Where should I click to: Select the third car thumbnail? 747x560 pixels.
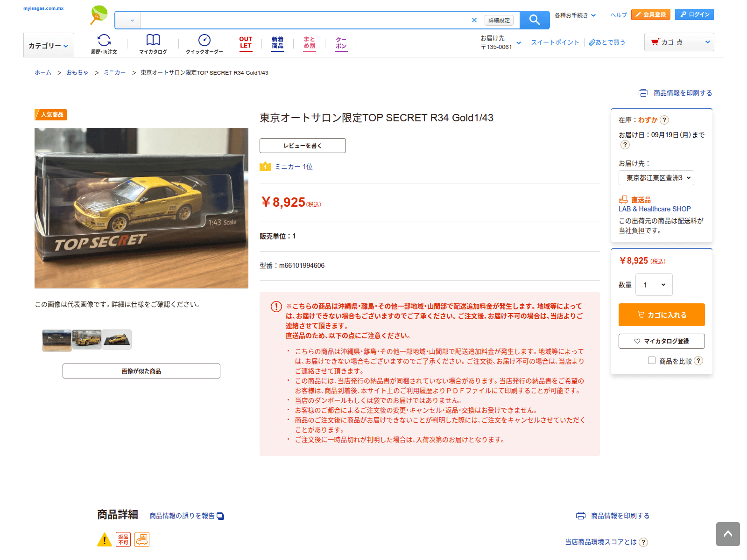pos(117,340)
